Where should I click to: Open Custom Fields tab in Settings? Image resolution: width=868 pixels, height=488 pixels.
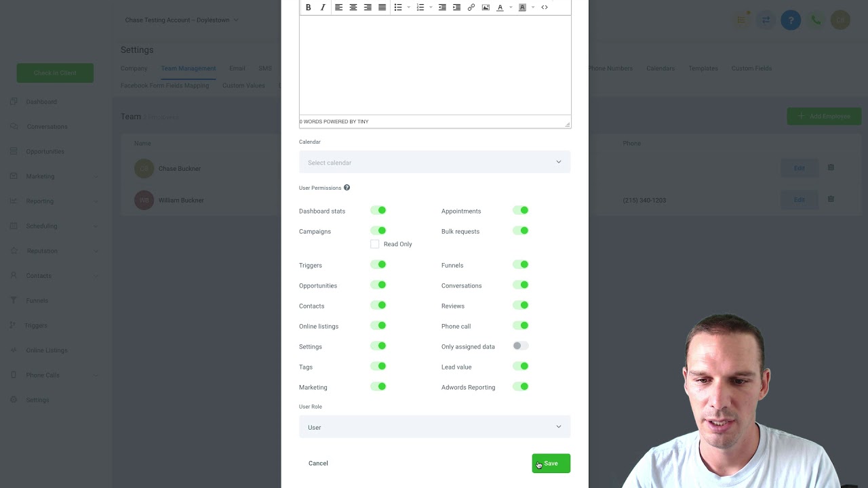[x=751, y=68]
